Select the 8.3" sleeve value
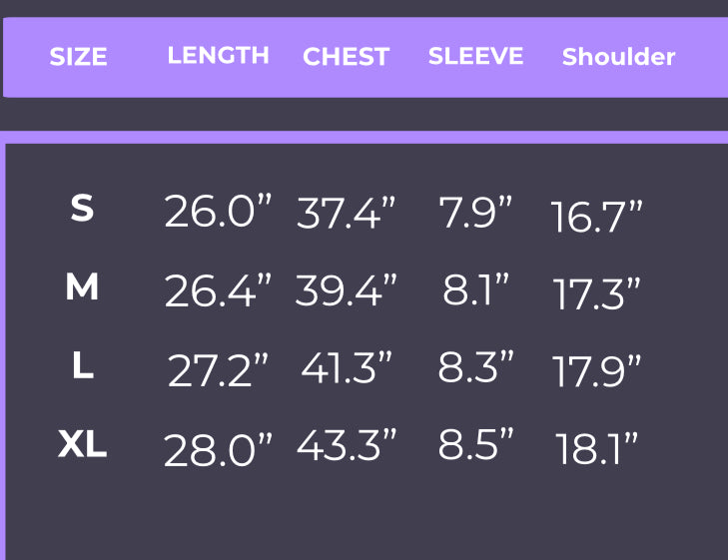This screenshot has height=560, width=728. (x=475, y=367)
